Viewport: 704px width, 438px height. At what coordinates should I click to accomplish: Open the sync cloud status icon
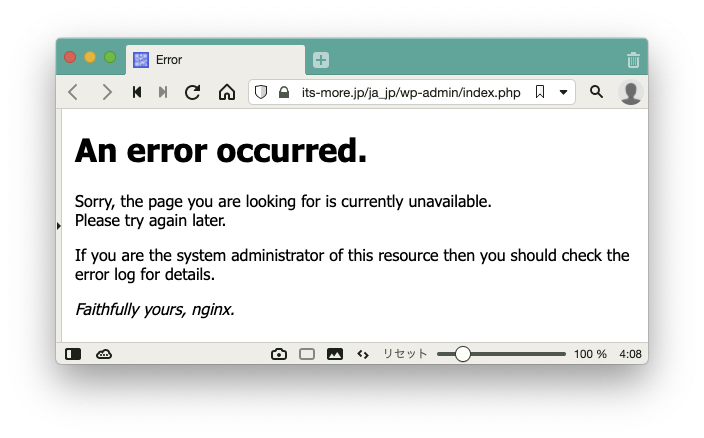click(104, 354)
